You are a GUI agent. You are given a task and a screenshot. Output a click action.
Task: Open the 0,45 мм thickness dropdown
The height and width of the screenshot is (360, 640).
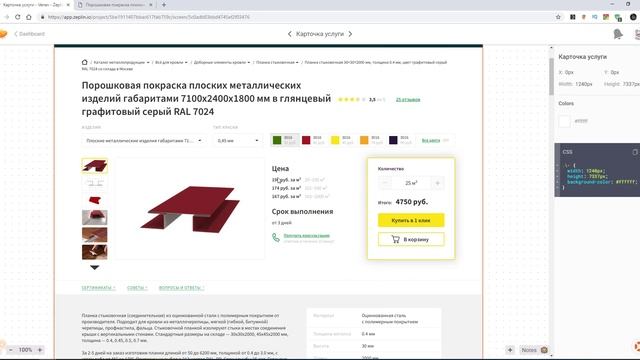(x=238, y=140)
